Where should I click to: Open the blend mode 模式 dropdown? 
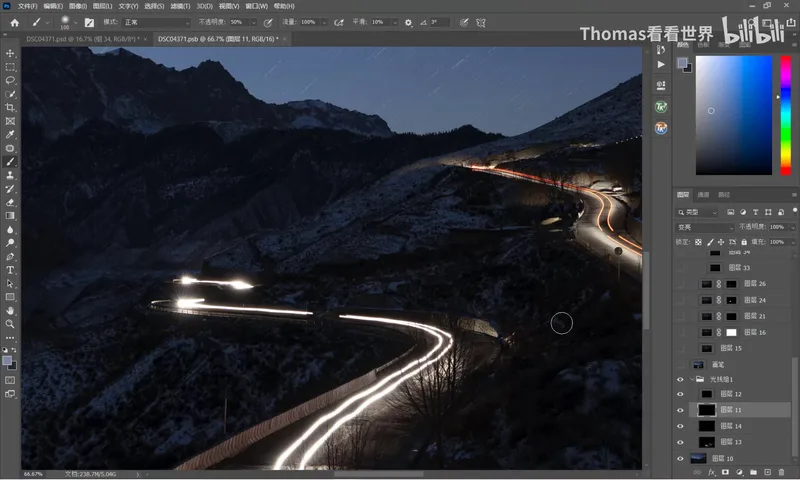coord(157,22)
